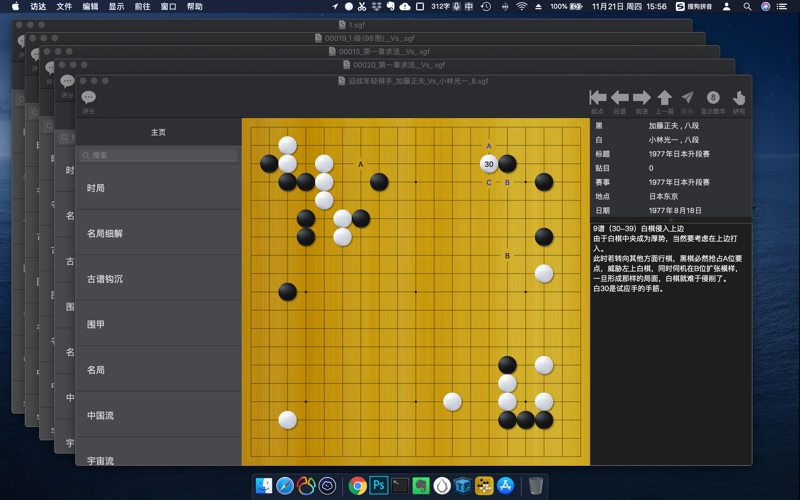Open the 中国流 sidebar category
The width and height of the screenshot is (800, 500).
(x=159, y=415)
